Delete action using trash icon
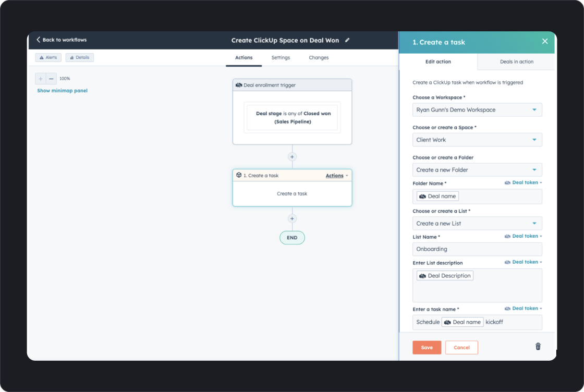Viewport: 584px width, 392px height. coord(538,347)
